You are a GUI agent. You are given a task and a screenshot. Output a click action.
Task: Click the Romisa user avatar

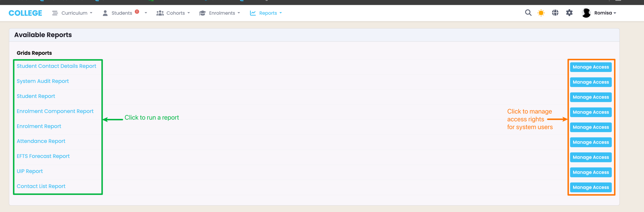(x=586, y=13)
